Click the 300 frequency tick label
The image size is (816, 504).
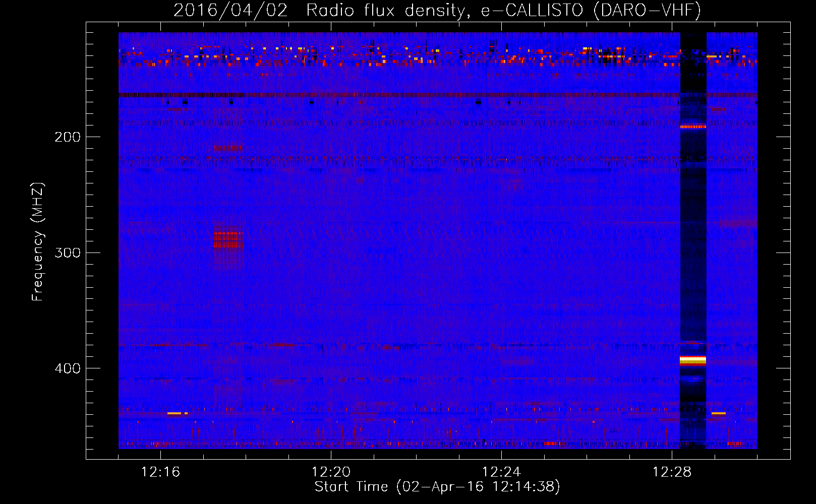tap(68, 253)
